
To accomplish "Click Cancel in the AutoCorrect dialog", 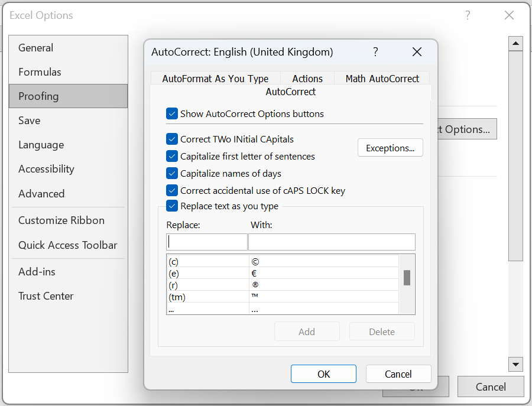I will click(398, 373).
